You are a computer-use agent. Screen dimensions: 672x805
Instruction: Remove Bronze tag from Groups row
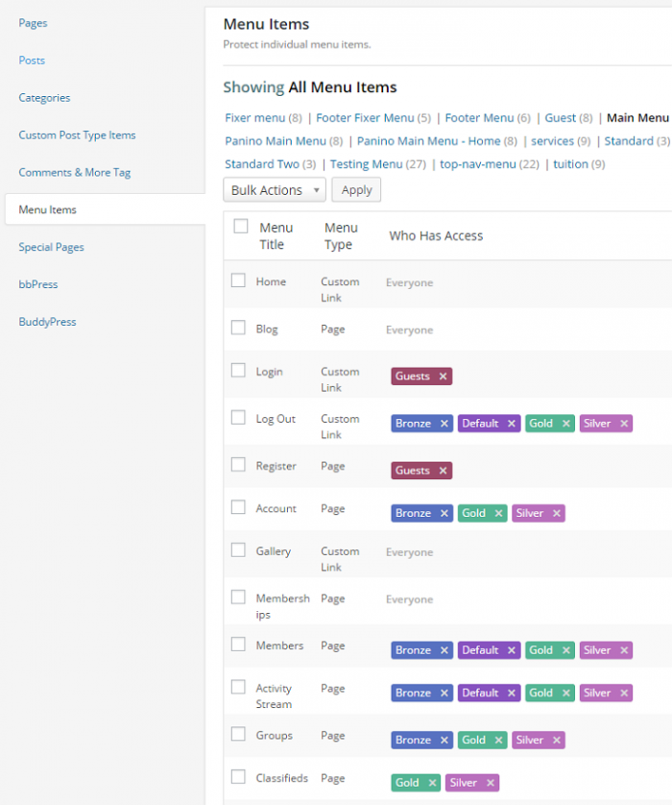tap(444, 741)
